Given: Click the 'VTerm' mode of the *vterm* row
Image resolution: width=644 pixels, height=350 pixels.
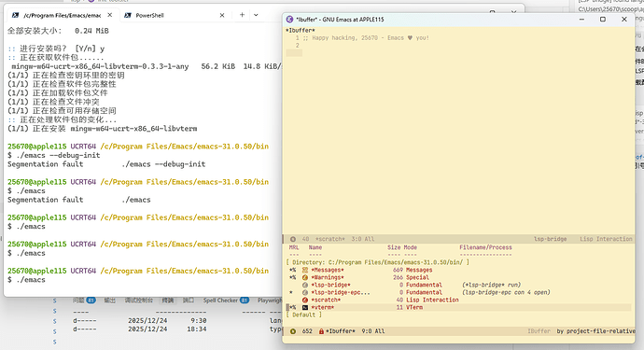Looking at the screenshot, I should click(414, 307).
